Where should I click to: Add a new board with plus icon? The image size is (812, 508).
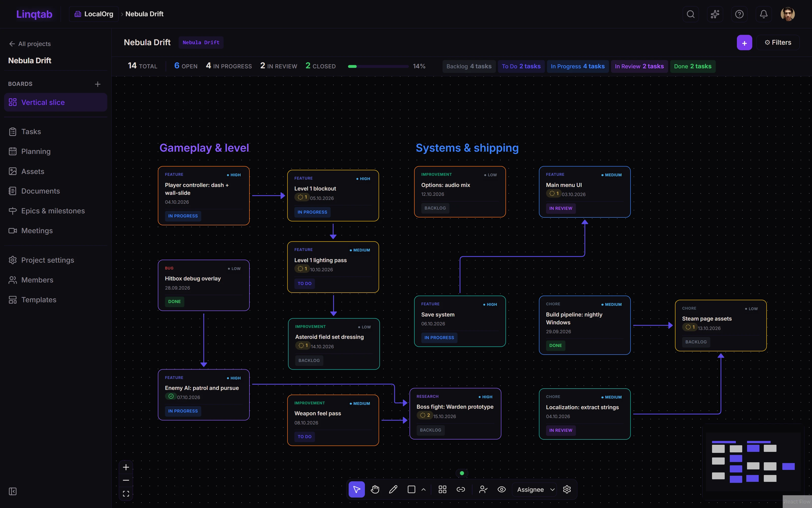click(x=98, y=84)
